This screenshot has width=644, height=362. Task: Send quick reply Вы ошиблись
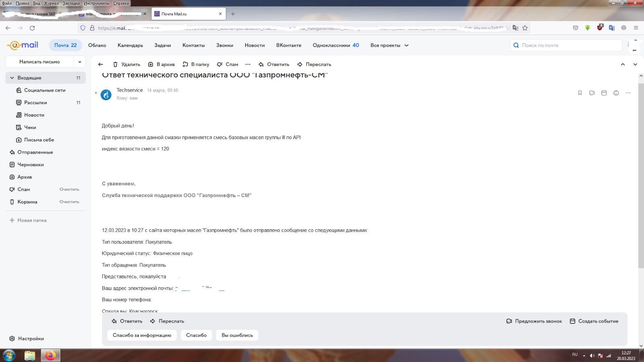[237, 335]
